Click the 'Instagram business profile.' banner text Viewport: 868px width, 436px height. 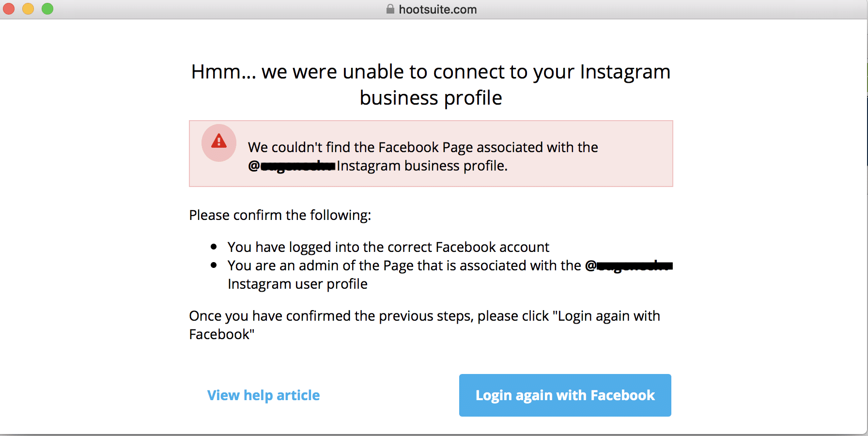(x=422, y=166)
